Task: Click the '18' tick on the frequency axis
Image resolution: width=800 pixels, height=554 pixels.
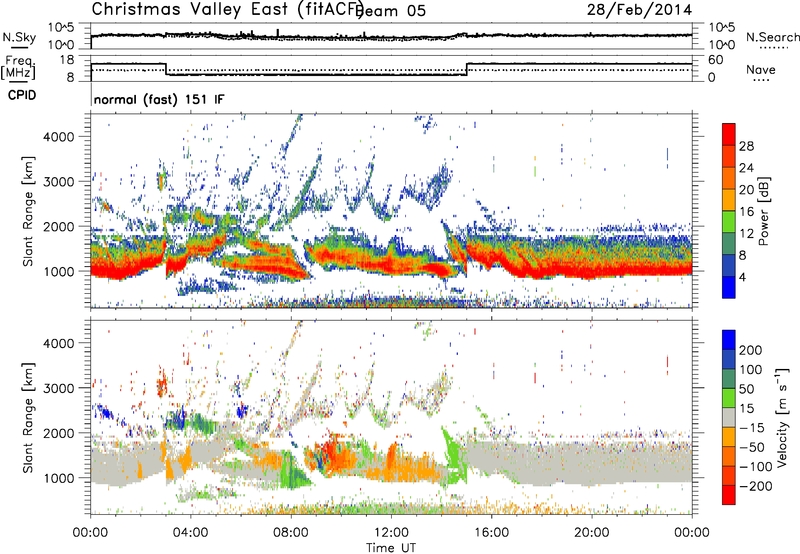Action: (67, 60)
